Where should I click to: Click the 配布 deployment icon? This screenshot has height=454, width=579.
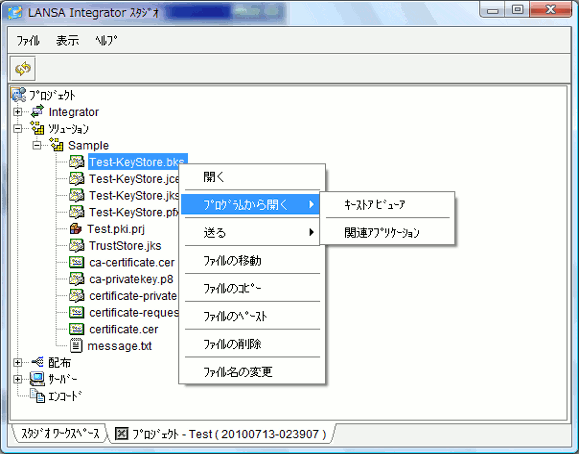[x=38, y=362]
